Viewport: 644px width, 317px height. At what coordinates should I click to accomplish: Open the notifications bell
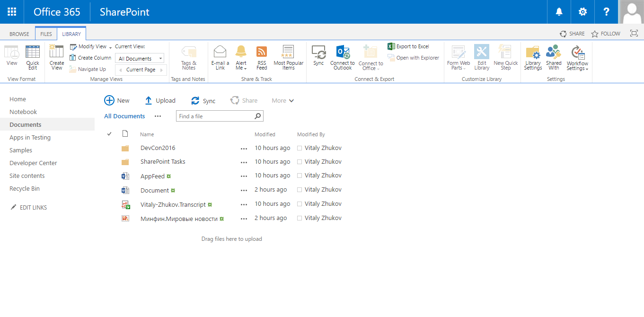pyautogui.click(x=559, y=12)
